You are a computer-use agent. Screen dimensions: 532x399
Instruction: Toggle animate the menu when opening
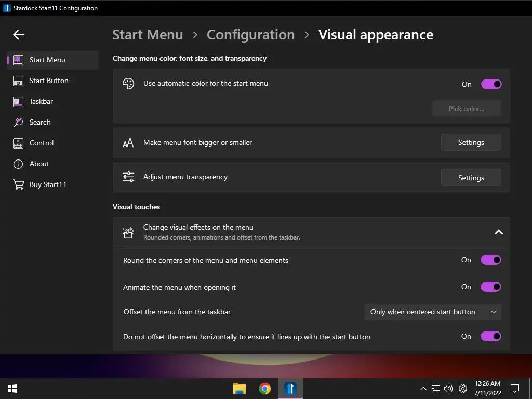491,287
